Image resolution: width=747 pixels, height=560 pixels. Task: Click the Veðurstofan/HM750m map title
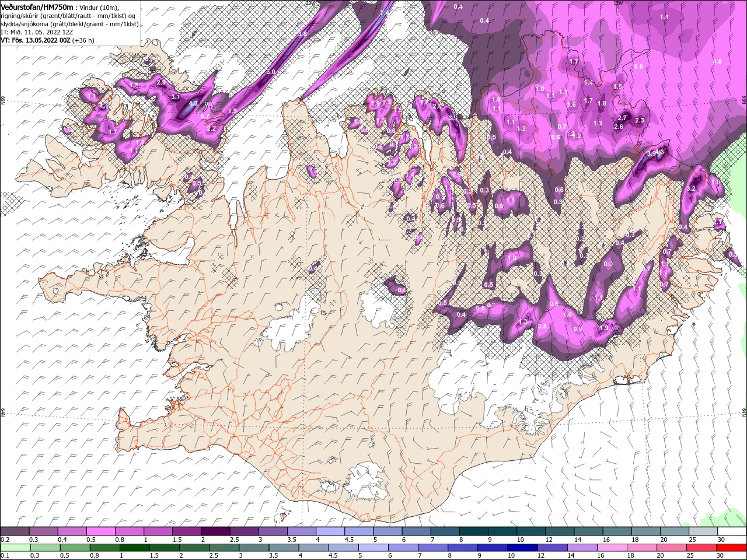click(x=37, y=6)
